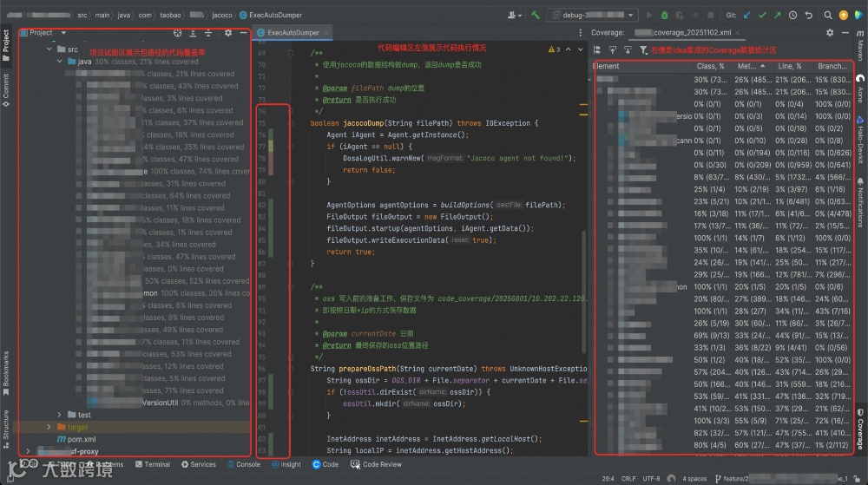Screen dimensions: 868x485
Task: Click the Run with Coverage icon
Action: coord(680,15)
